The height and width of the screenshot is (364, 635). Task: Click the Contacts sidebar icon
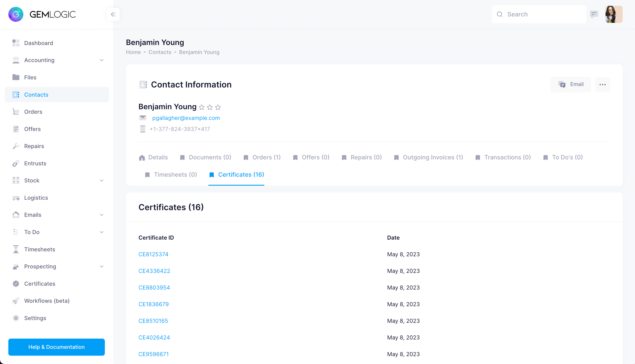click(16, 95)
